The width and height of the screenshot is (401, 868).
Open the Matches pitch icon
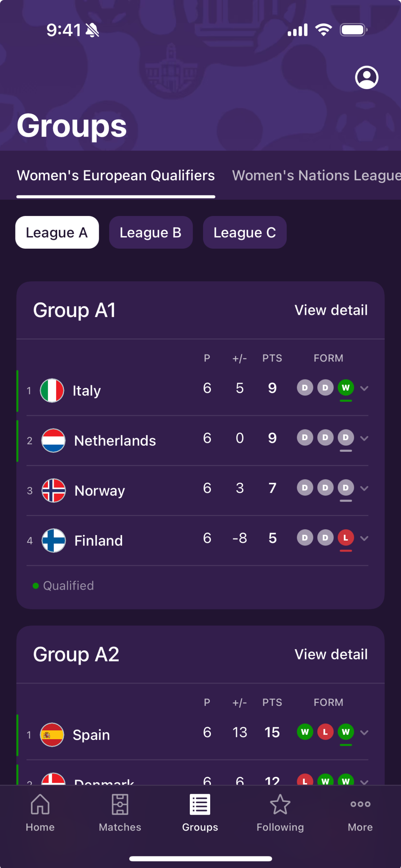[120, 805]
